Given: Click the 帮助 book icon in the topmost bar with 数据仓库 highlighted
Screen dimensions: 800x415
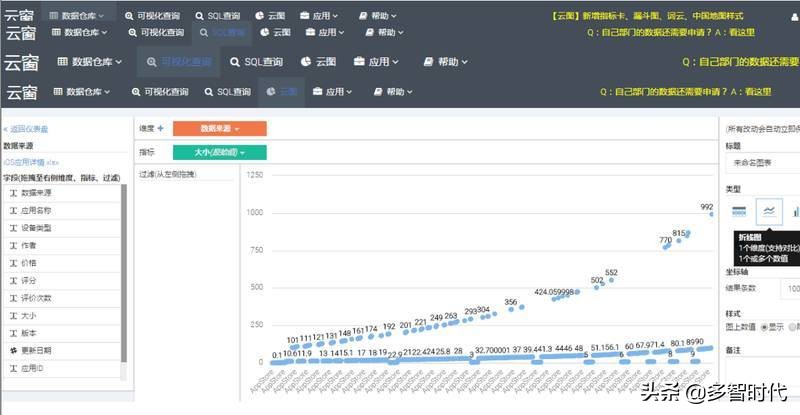Looking at the screenshot, I should pyautogui.click(x=363, y=16).
